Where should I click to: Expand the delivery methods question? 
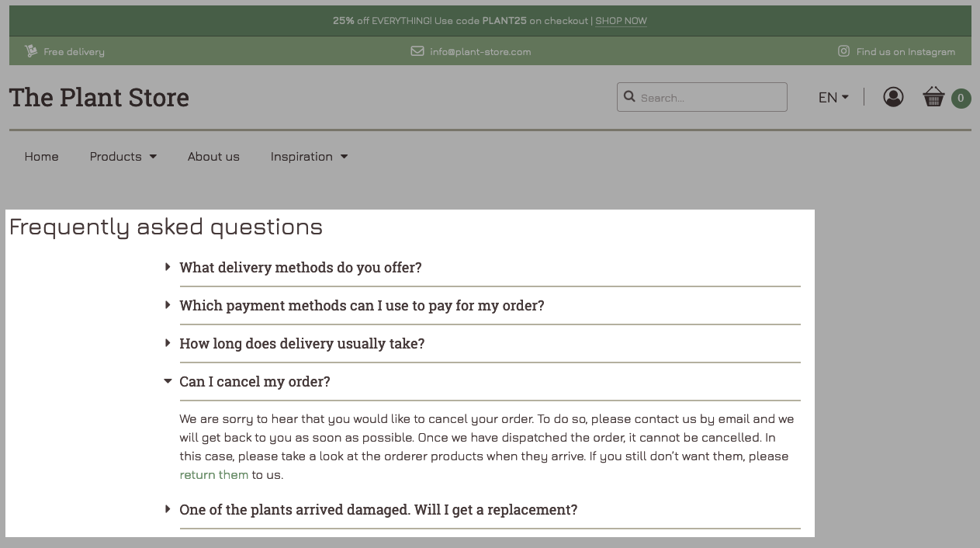point(301,267)
